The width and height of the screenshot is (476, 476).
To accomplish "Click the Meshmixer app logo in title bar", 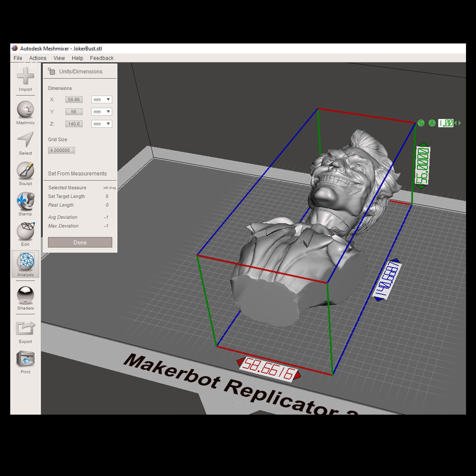I will click(15, 48).
